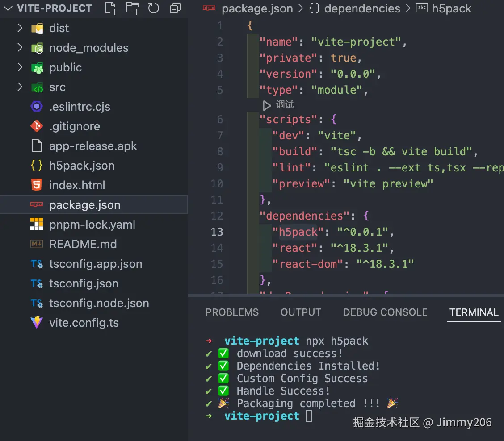This screenshot has width=504, height=441.
Task: Expand the public folder chevron
Action: [20, 67]
